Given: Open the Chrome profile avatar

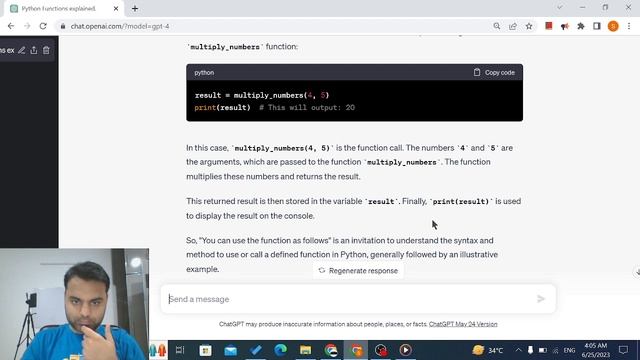Looking at the screenshot, I should point(613,26).
